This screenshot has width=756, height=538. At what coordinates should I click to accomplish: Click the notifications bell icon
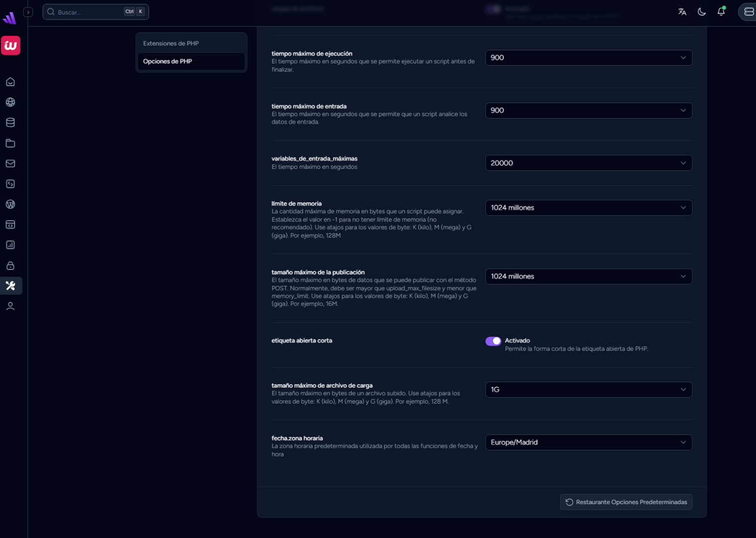721,12
